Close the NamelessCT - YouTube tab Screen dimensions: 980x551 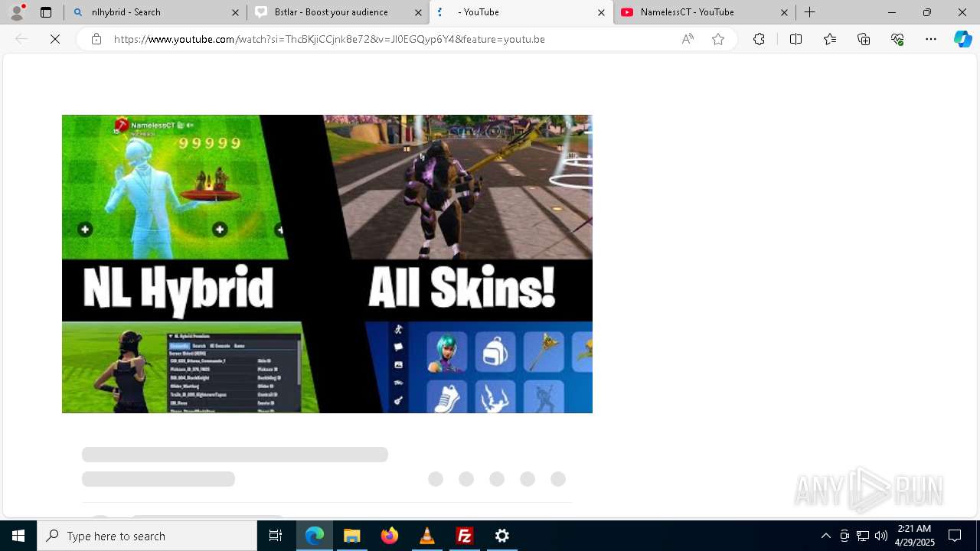click(784, 12)
